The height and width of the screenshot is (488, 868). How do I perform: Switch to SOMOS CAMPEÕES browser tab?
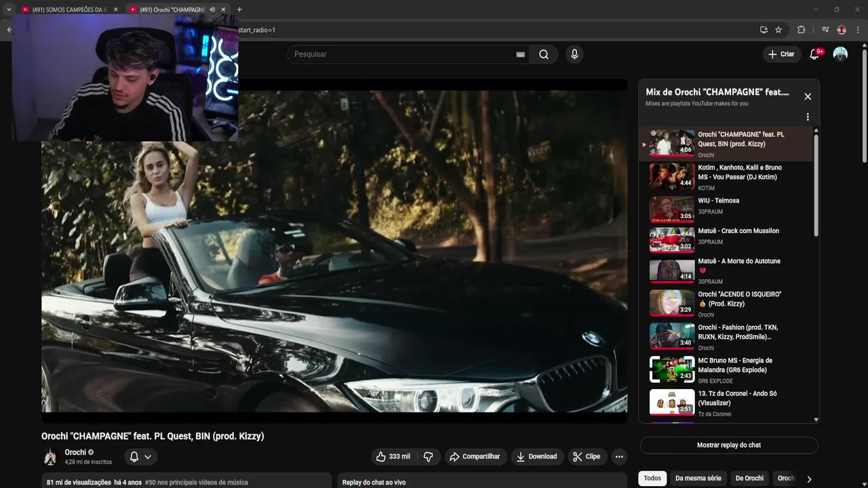pos(65,9)
